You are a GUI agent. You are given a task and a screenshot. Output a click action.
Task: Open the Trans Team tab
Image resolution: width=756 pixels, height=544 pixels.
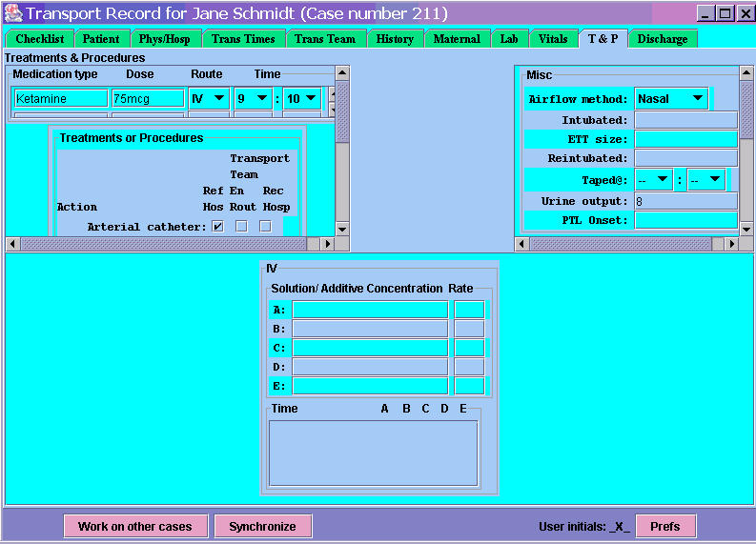(324, 39)
